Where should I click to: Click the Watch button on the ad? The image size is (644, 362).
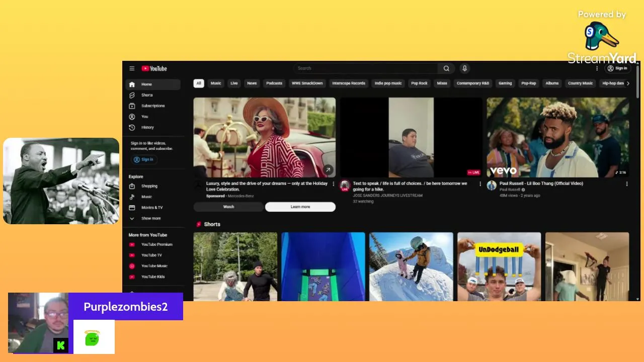[x=228, y=207]
